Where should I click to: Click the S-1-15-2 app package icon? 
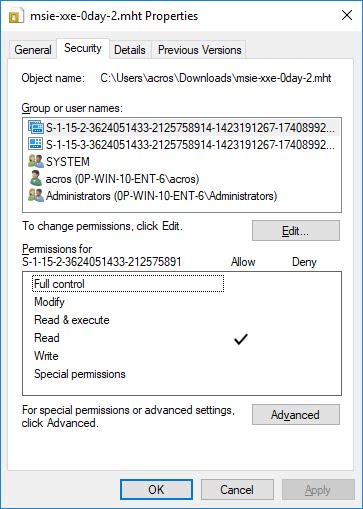click(36, 127)
